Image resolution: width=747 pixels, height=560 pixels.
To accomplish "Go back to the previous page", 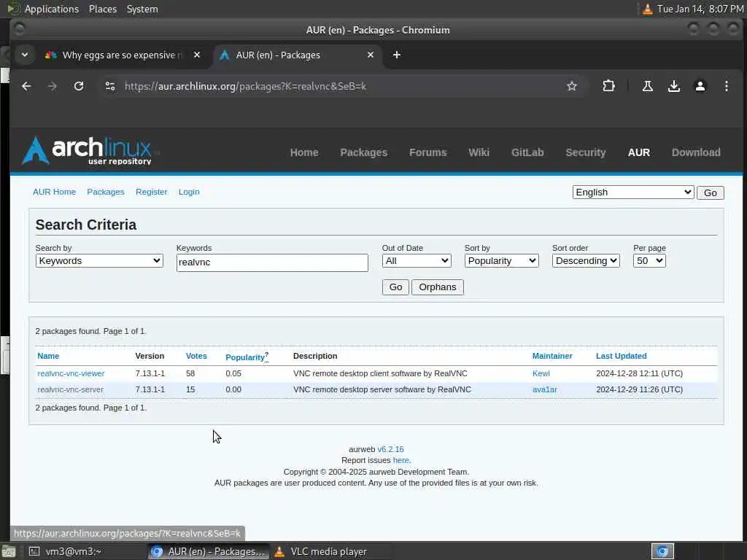I will tap(26, 86).
